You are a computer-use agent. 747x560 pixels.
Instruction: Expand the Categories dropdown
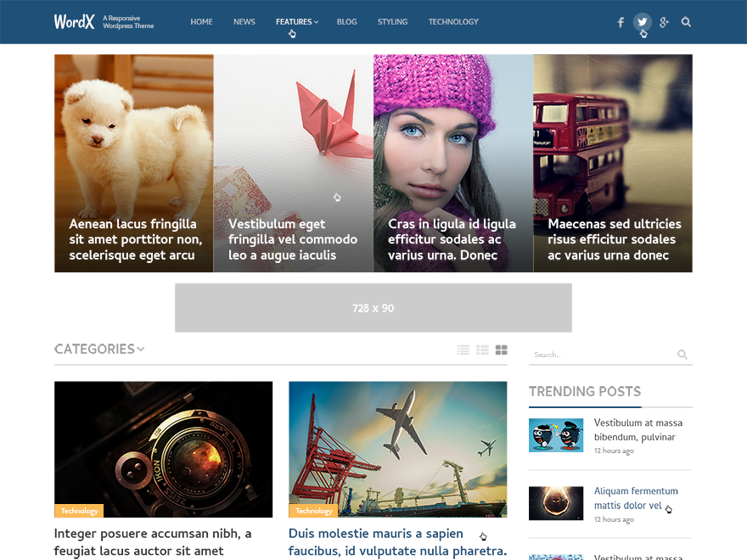point(99,349)
